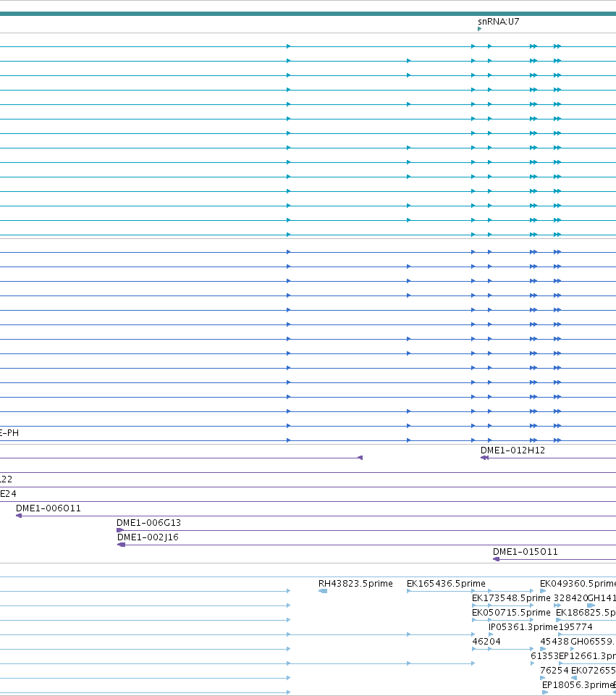The width and height of the screenshot is (616, 696).
Task: Click the double arrow glyph under 328420
Action: 557,605
